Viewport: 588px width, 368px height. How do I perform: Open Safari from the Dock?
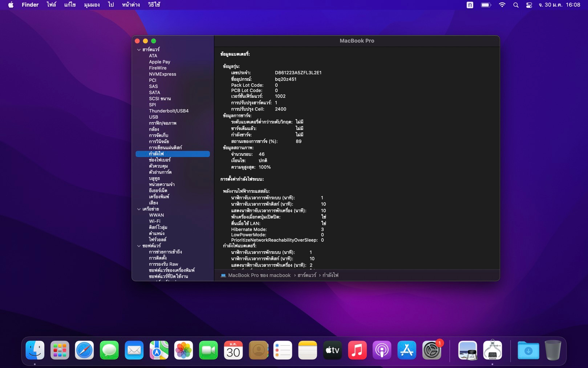[84, 351]
